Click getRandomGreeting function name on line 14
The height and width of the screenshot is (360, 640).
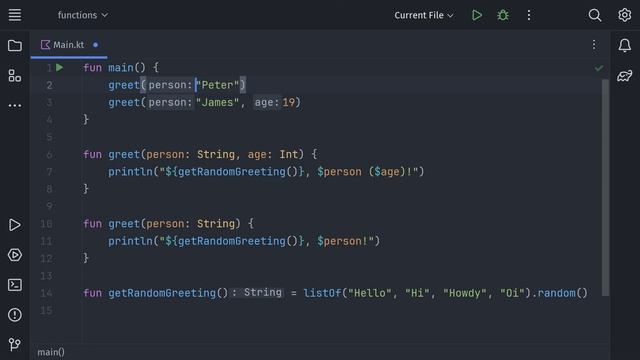pos(162,293)
